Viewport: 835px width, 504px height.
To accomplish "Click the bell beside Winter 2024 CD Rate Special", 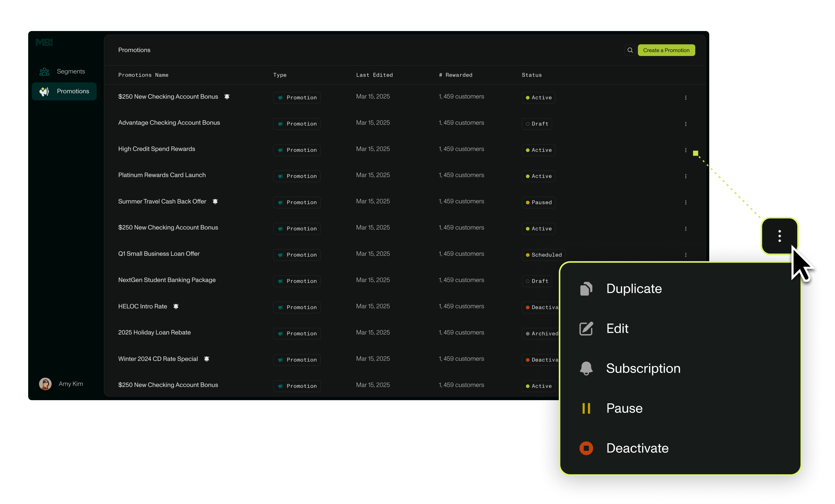I will click(x=207, y=359).
